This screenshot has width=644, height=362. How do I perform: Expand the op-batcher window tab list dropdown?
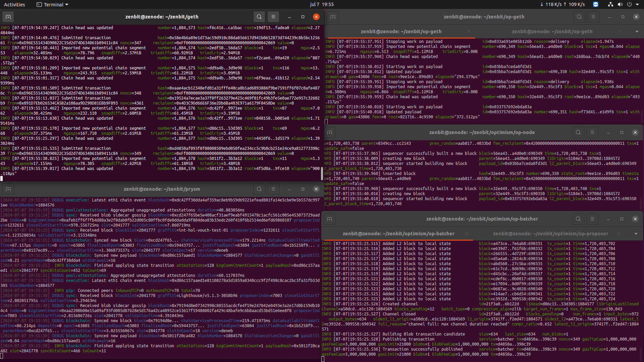click(636, 234)
